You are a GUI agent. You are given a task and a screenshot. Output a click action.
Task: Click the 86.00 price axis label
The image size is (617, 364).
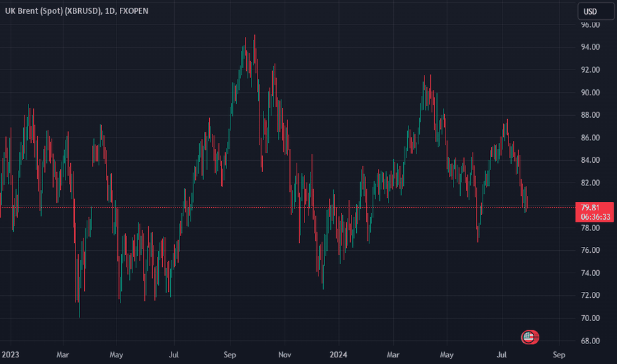pyautogui.click(x=591, y=138)
